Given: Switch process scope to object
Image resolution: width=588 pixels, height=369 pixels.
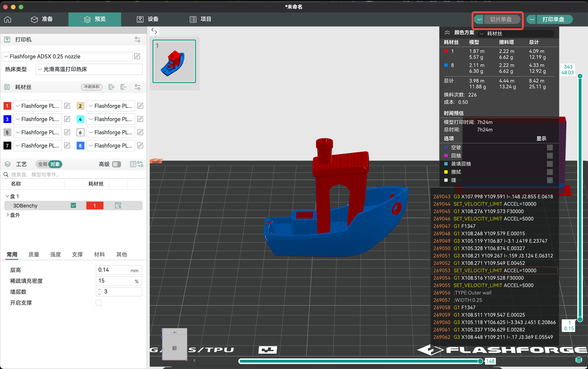Looking at the screenshot, I should [55, 164].
